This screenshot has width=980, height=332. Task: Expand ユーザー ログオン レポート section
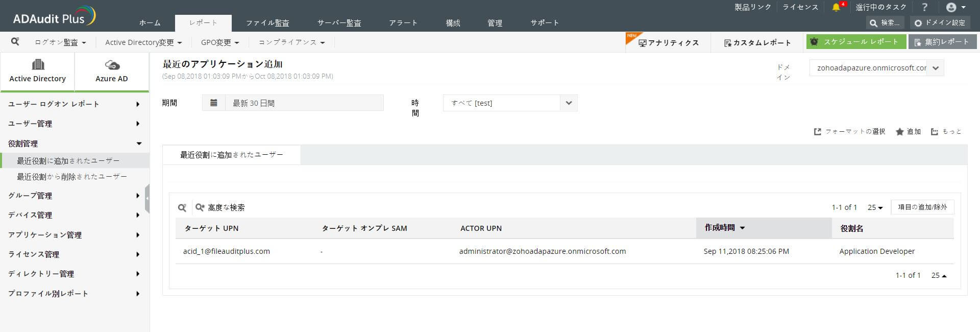coord(75,104)
